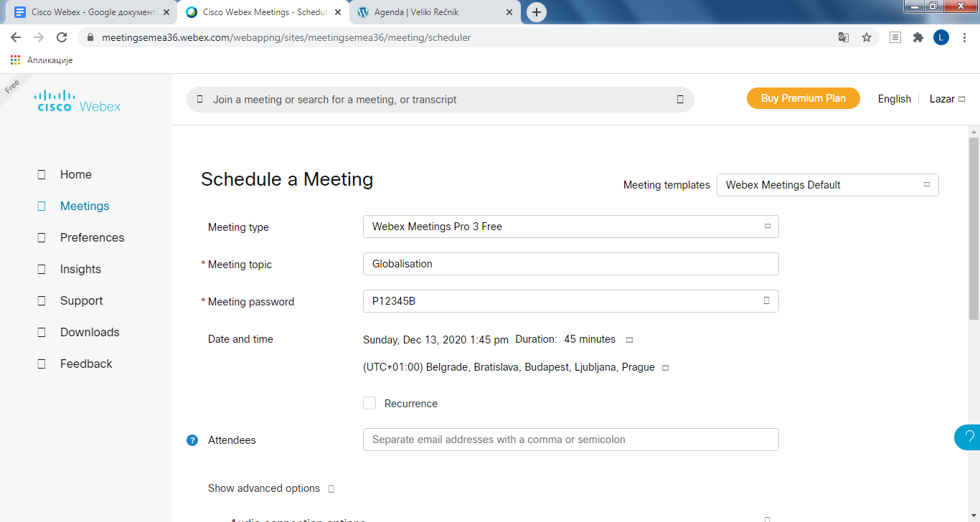Screen dimensions: 980x522
Task: Click the icon inside Meeting password field
Action: [766, 300]
